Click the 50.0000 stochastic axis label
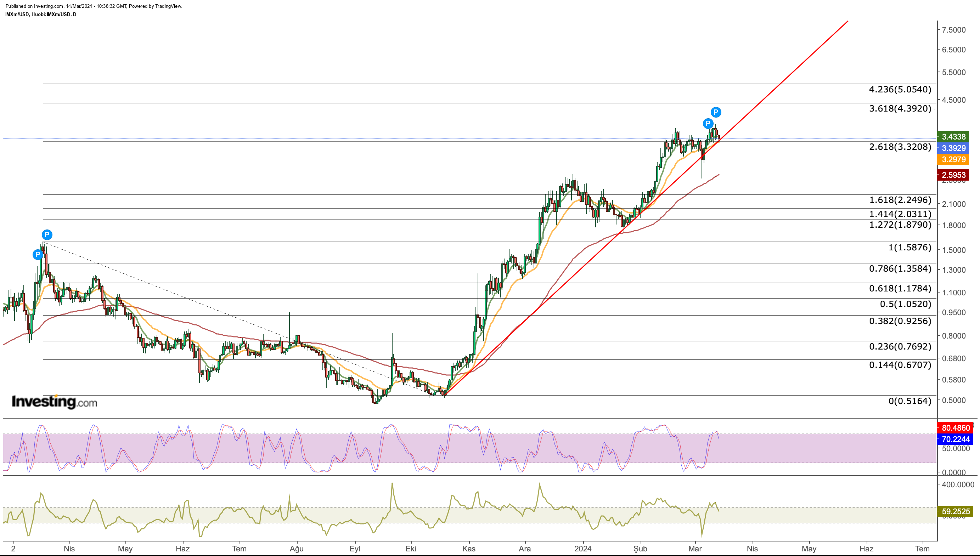980x556 pixels. 956,449
